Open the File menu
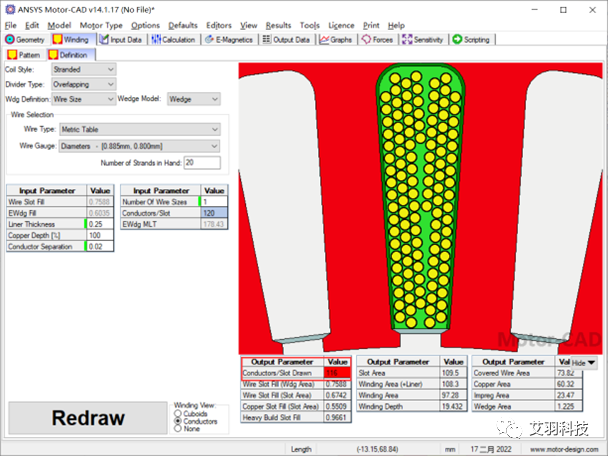608x456 pixels. [x=10, y=26]
